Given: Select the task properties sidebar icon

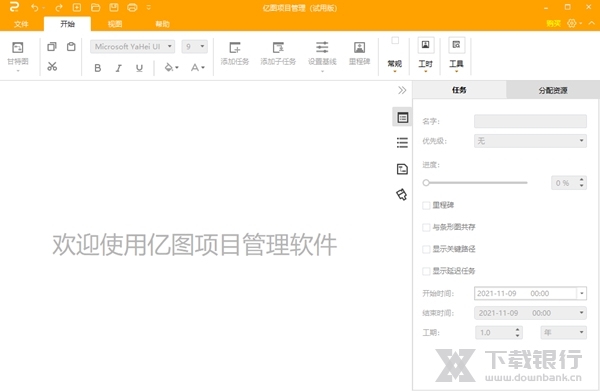Looking at the screenshot, I should (x=402, y=117).
